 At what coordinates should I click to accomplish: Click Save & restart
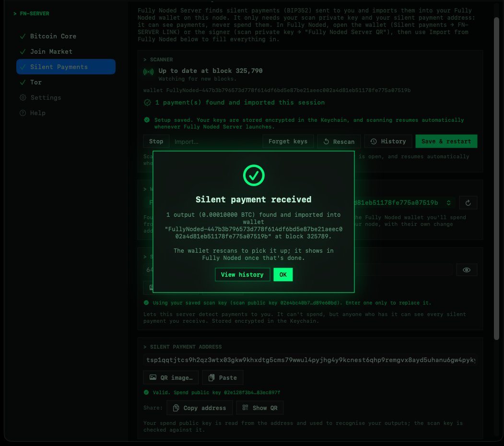[x=446, y=141]
